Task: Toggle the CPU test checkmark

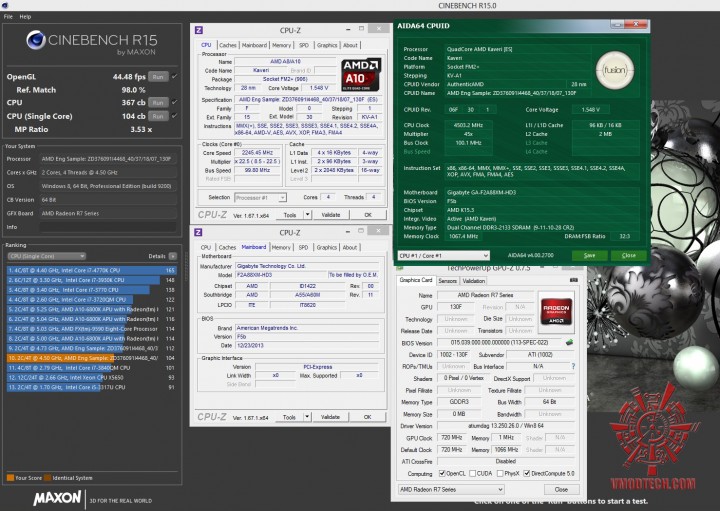Action: 174,102
